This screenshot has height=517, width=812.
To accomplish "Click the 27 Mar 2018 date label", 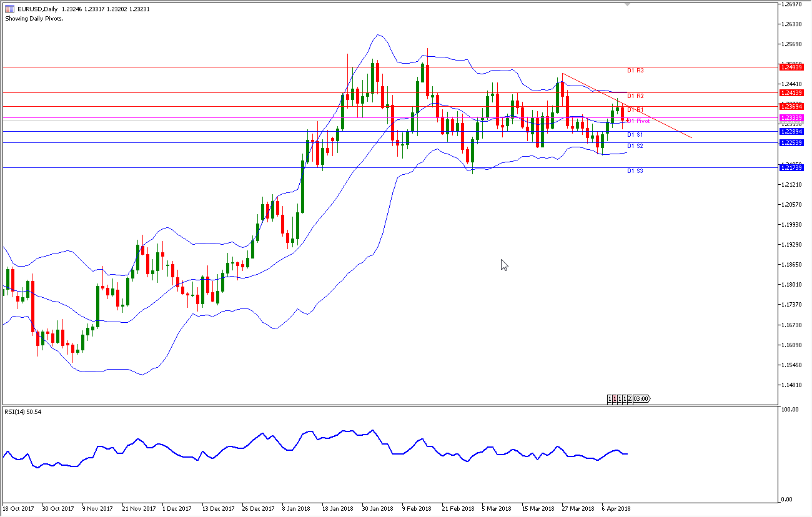I will 578,509.
